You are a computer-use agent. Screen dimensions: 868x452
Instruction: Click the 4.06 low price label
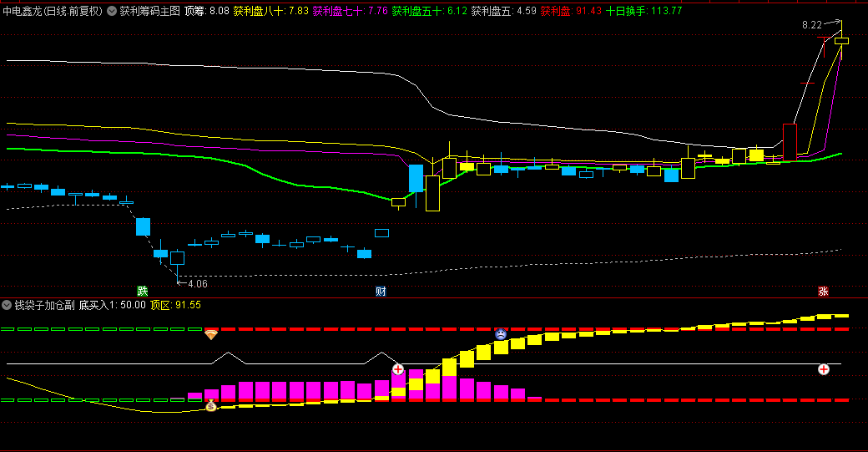[x=198, y=284]
